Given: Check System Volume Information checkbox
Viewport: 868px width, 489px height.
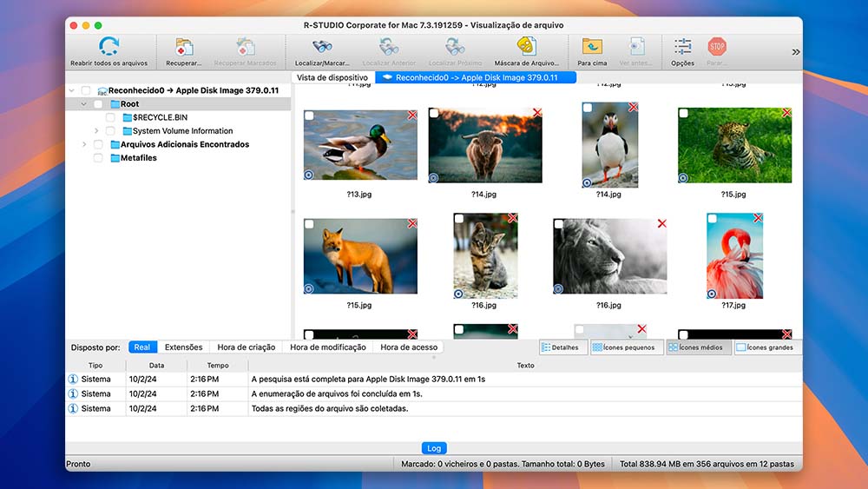Looking at the screenshot, I should coord(110,131).
